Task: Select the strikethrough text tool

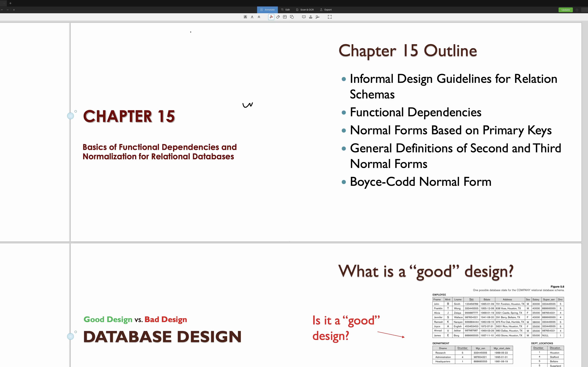Action: point(259,17)
